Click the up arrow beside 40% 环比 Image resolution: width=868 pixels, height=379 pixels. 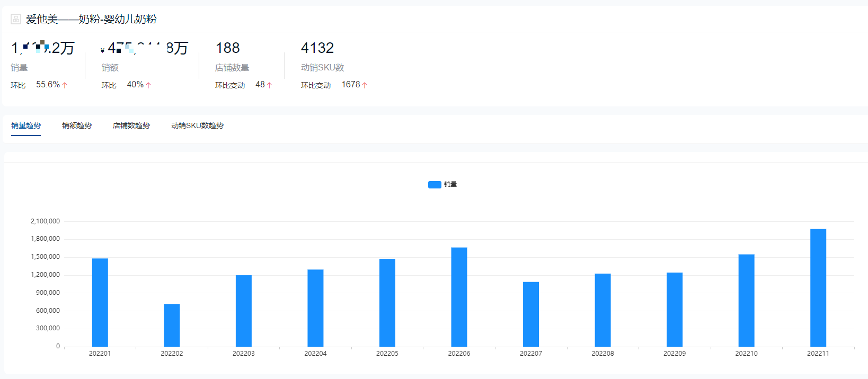coord(148,85)
